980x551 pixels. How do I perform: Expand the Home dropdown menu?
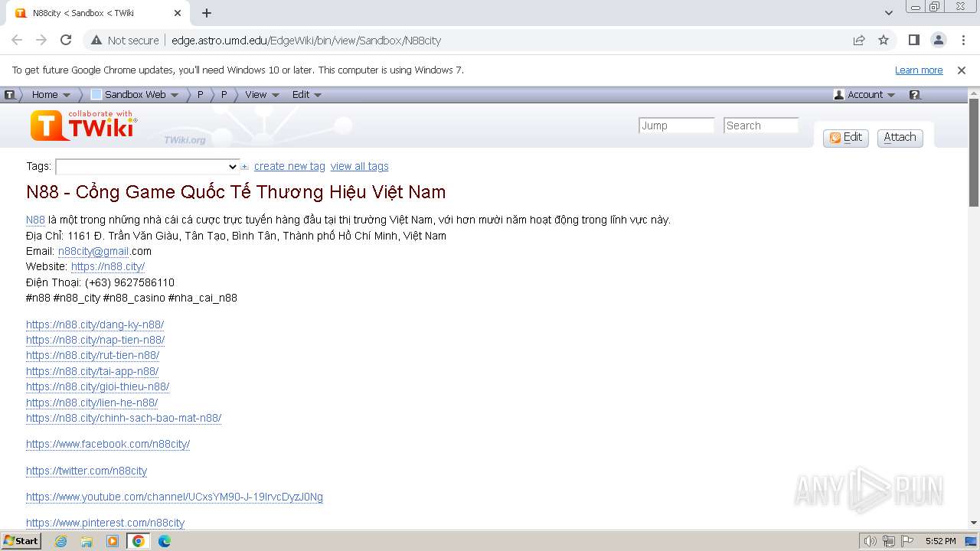(51, 95)
